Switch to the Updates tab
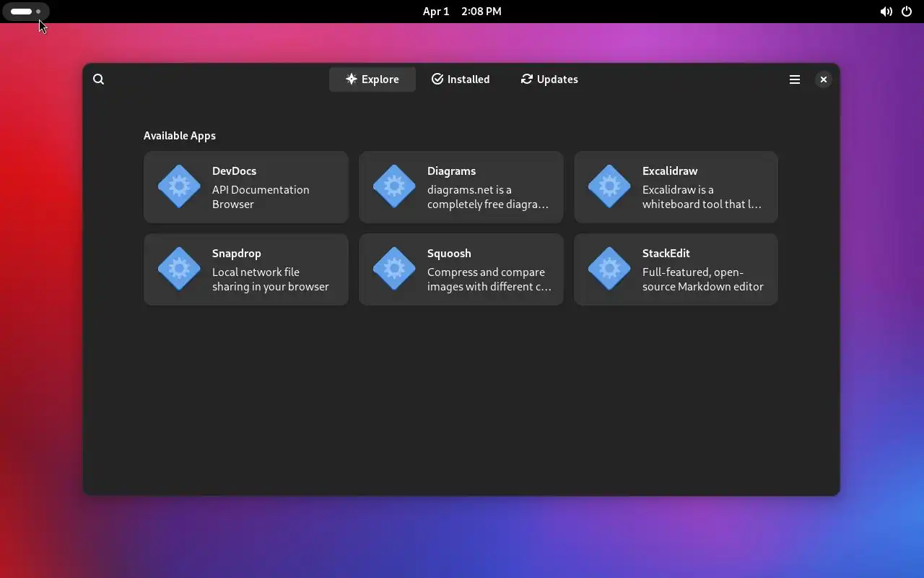The image size is (924, 578). 549,79
